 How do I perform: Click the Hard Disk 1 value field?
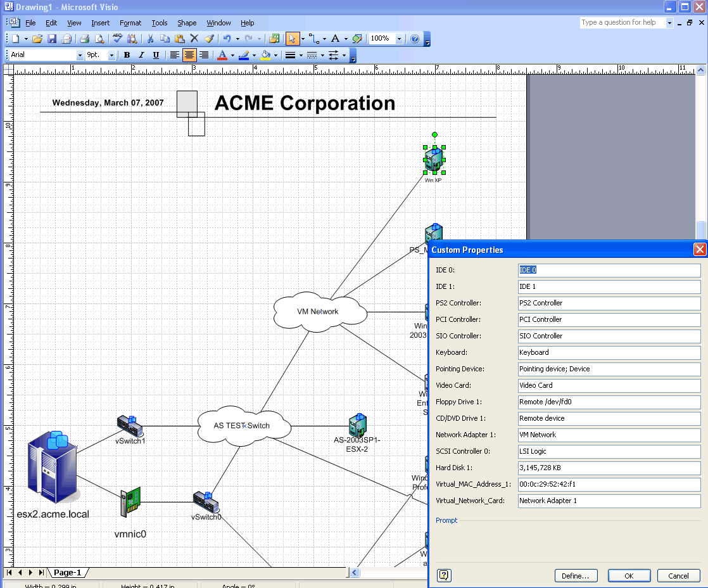point(609,468)
